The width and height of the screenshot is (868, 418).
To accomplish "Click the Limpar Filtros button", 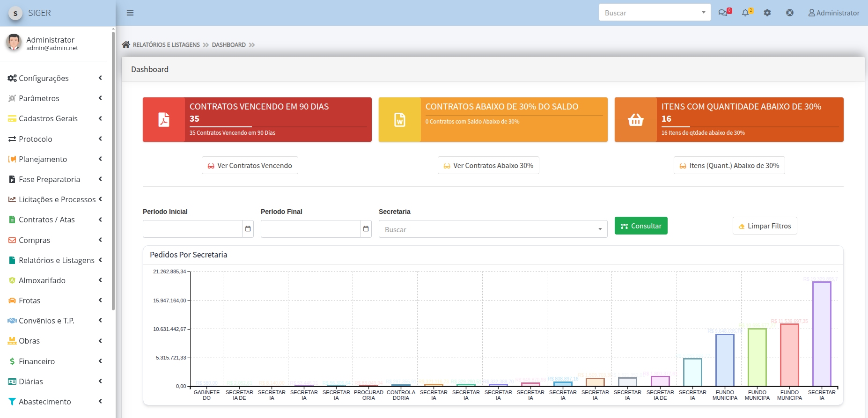I will coord(765,226).
